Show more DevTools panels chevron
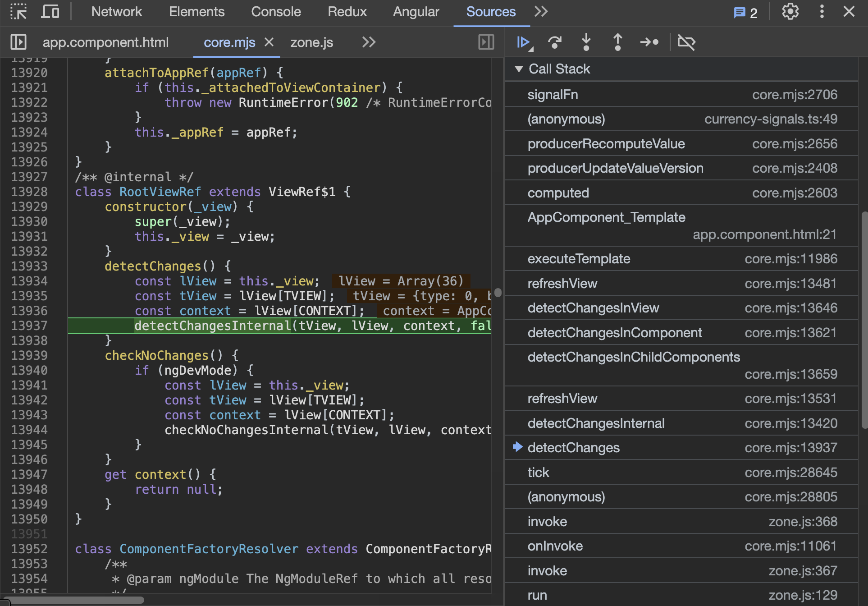Screen dimensions: 868x606 541,12
